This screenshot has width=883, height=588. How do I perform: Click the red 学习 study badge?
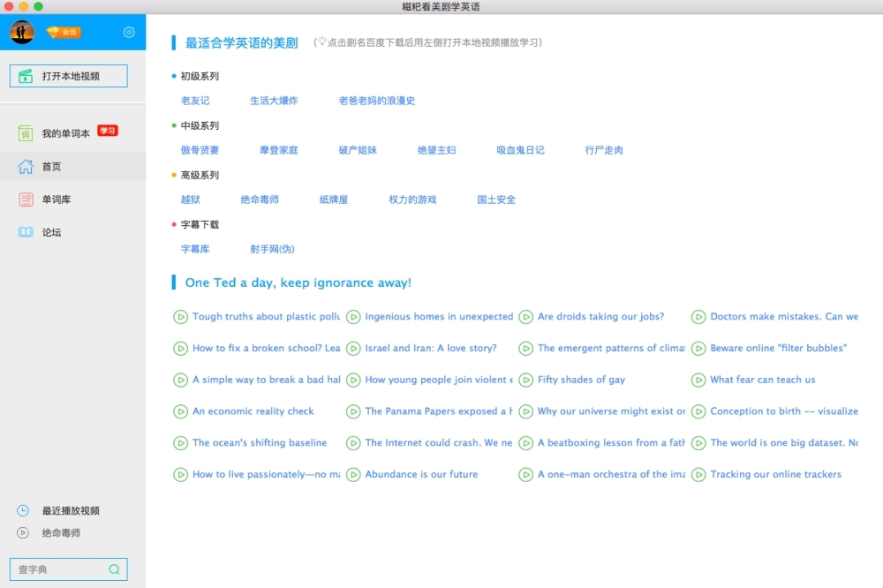[x=107, y=131]
